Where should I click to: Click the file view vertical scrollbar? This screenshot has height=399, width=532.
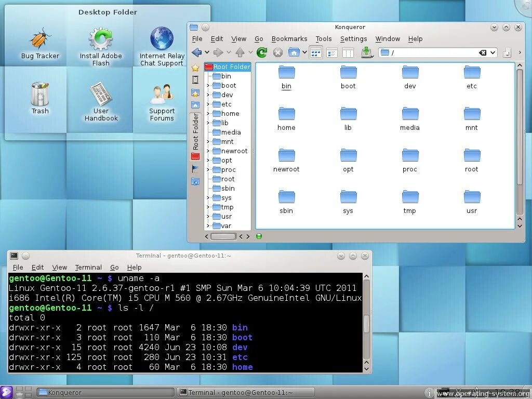point(520,127)
